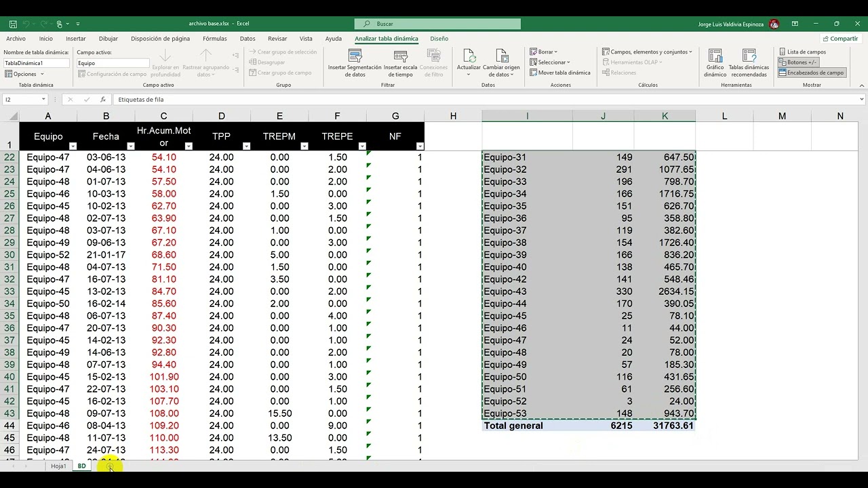Click the formula bar text

click(x=140, y=100)
